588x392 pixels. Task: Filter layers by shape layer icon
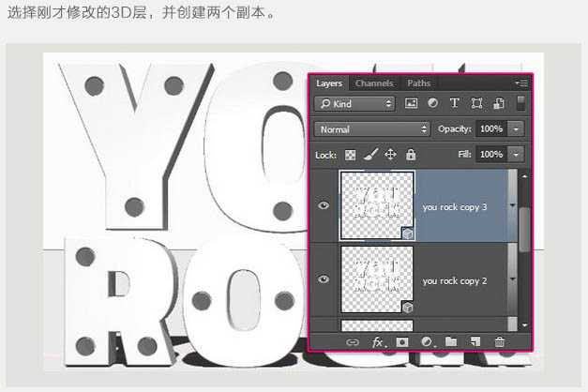(476, 103)
